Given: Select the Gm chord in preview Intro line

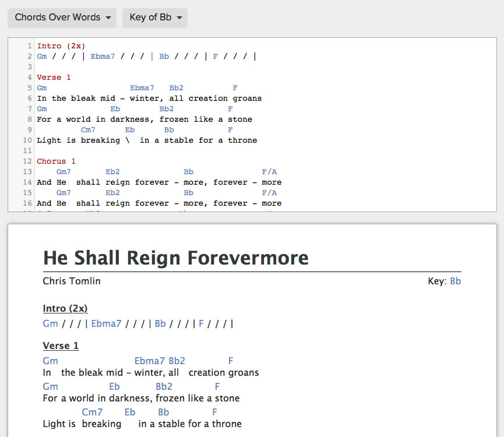Looking at the screenshot, I should point(50,323).
